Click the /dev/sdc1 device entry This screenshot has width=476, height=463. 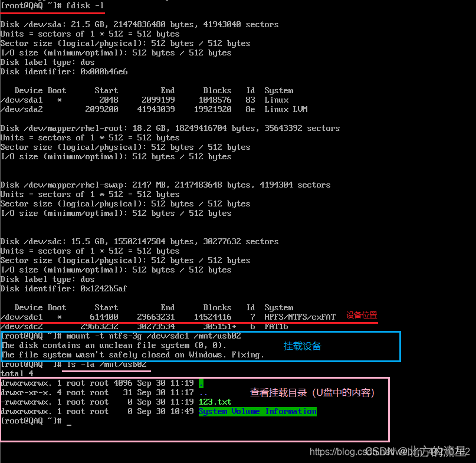(x=22, y=317)
